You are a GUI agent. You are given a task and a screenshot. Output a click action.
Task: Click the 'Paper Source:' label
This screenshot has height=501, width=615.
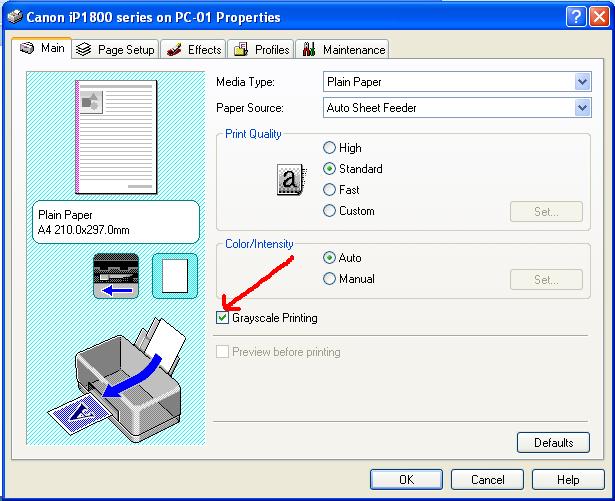[250, 107]
